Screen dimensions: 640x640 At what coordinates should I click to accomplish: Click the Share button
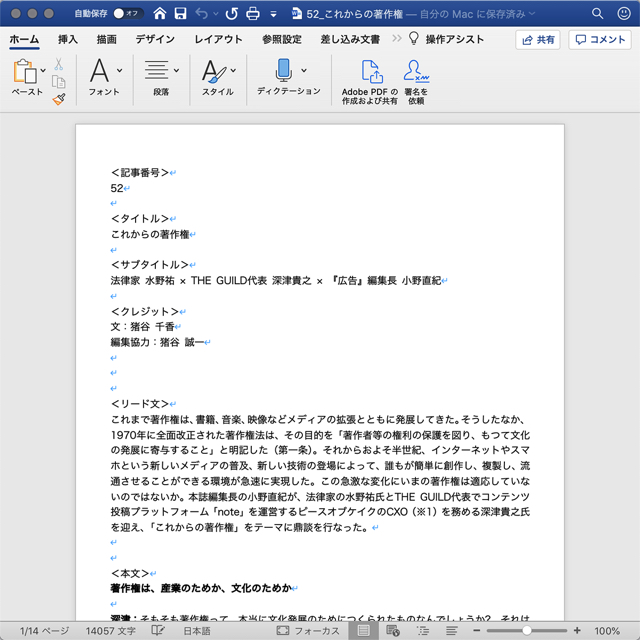point(538,40)
